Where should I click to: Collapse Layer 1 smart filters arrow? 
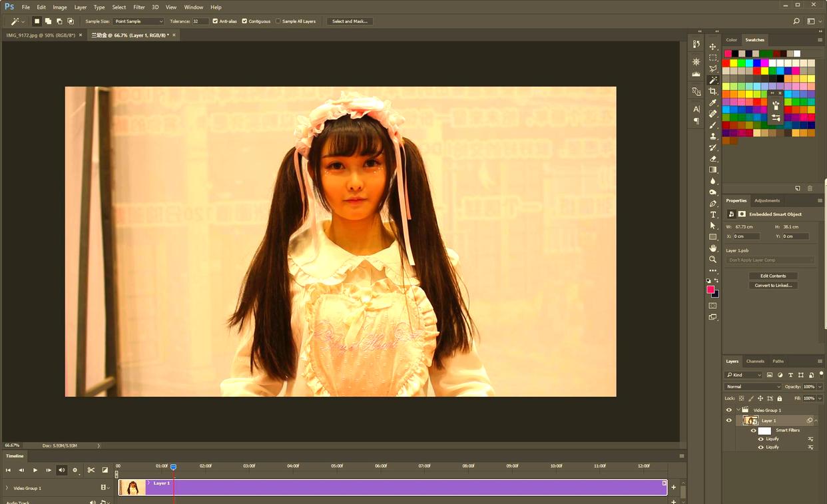(x=816, y=421)
